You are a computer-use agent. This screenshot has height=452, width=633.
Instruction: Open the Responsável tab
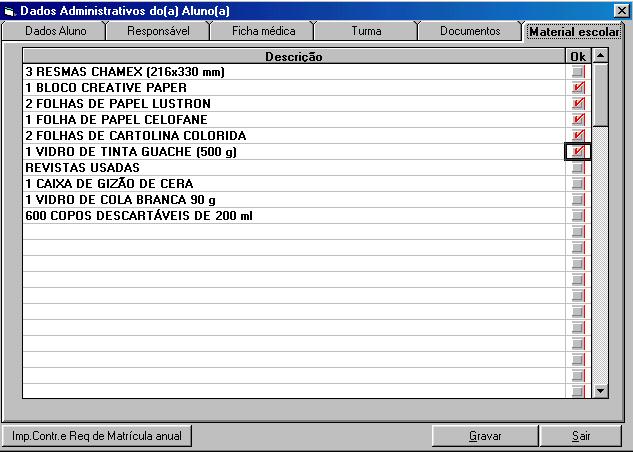click(158, 31)
